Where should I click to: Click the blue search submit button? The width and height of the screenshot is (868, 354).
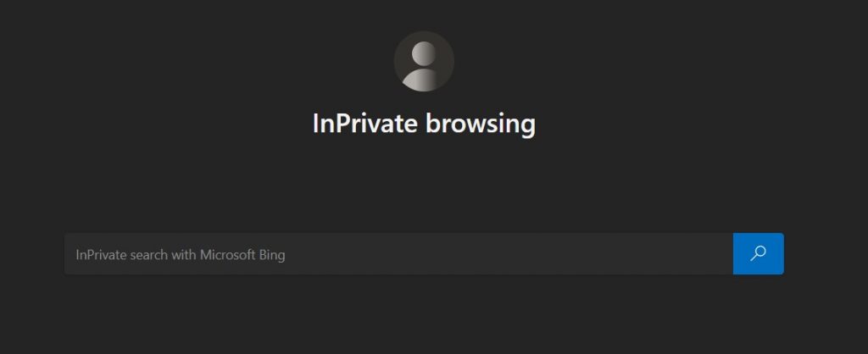point(759,253)
